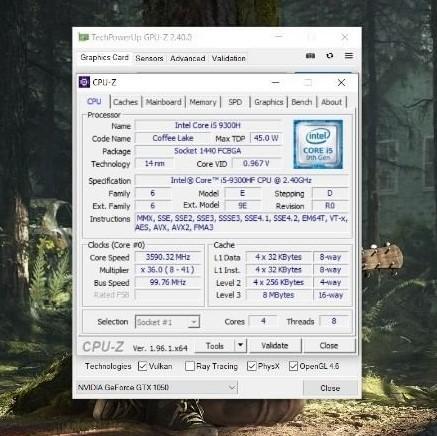Switch to the Caches tab in CPU-Z

click(x=125, y=102)
